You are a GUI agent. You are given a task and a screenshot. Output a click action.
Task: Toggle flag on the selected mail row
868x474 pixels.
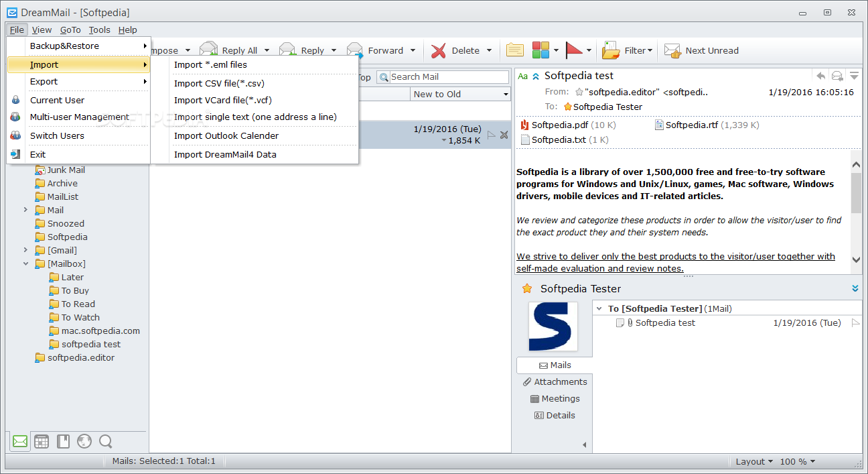491,135
